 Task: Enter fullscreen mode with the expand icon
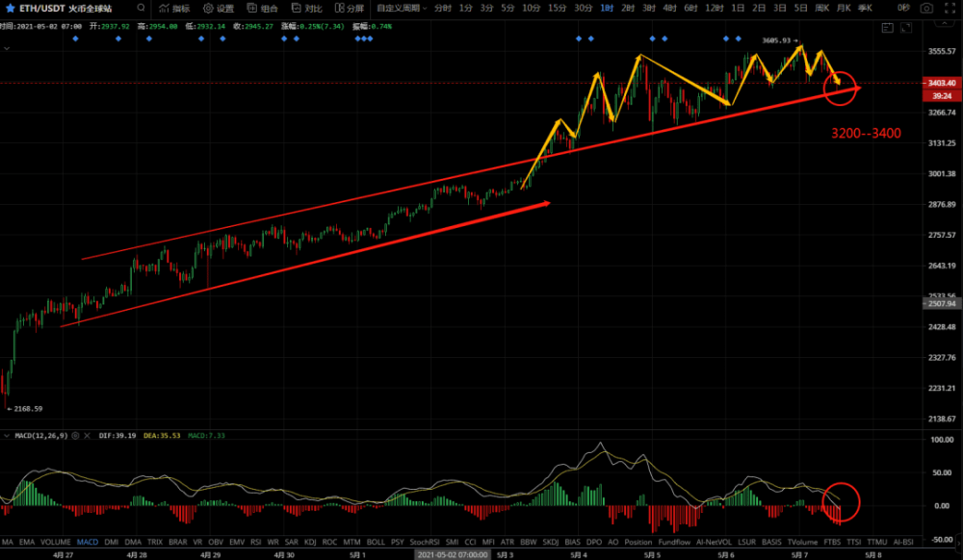[950, 8]
